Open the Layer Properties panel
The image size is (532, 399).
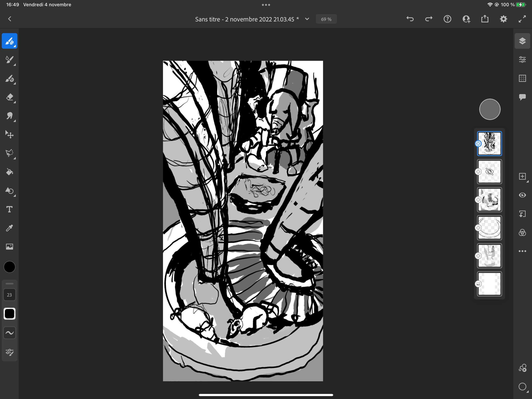(522, 59)
